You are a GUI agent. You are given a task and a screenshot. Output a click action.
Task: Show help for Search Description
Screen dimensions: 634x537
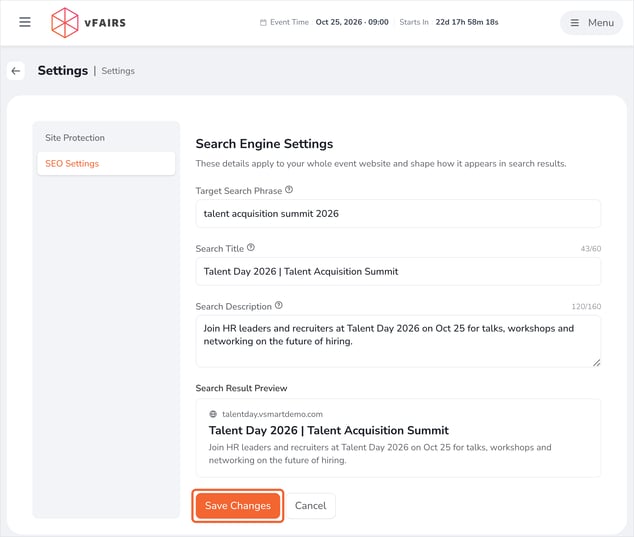(279, 305)
